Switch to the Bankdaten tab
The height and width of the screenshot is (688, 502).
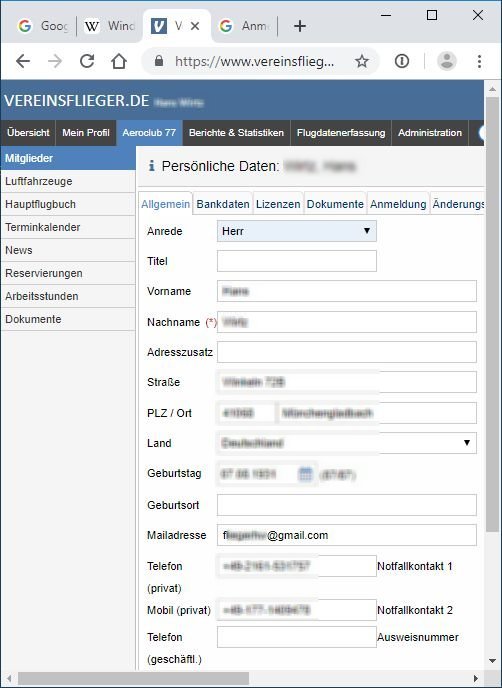[x=223, y=204]
